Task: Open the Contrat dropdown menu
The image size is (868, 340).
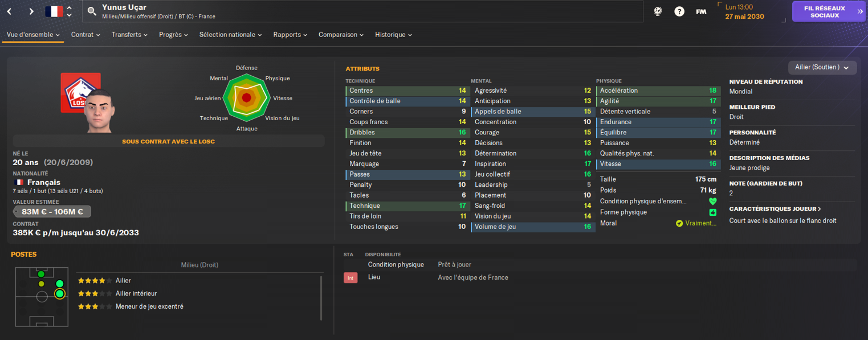Action: [85, 35]
